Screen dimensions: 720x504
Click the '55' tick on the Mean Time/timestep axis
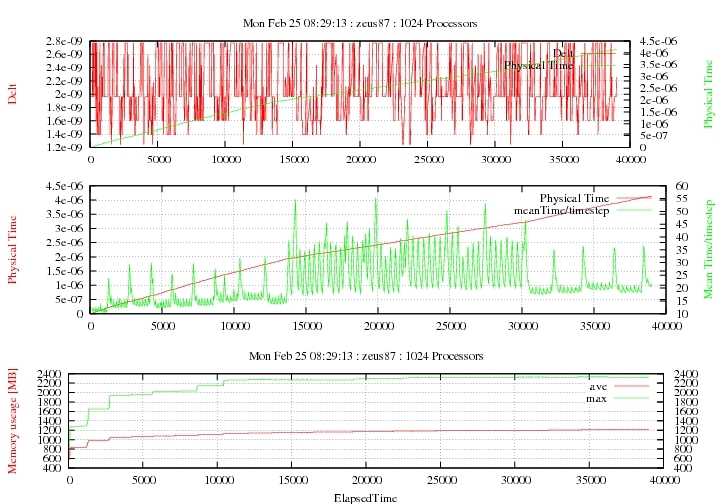(682, 199)
